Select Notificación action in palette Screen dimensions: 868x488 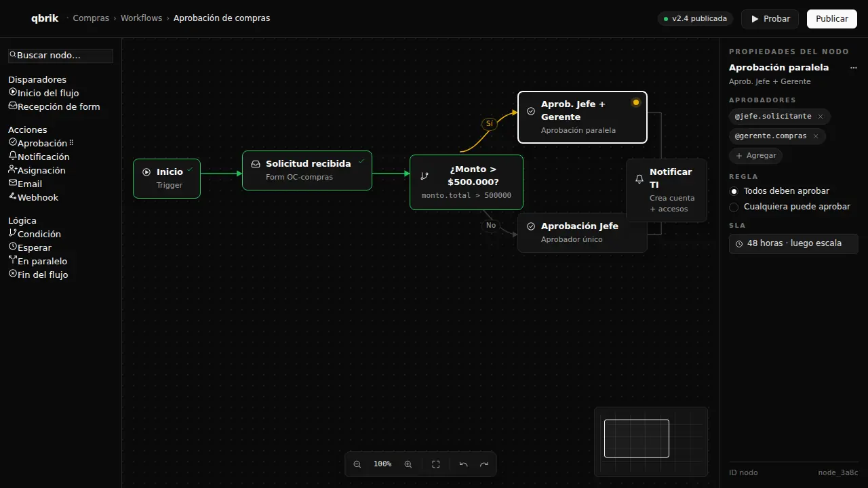tap(39, 157)
